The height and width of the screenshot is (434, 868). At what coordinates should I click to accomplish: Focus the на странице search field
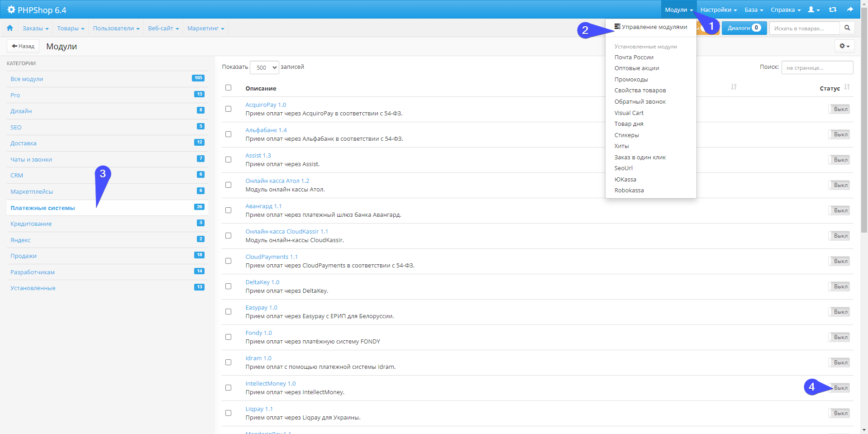coord(817,67)
